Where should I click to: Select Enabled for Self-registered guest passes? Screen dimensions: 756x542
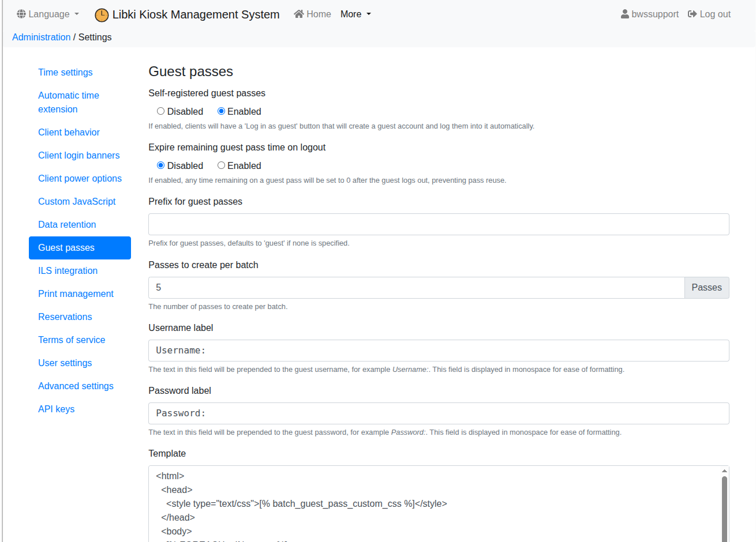click(221, 111)
